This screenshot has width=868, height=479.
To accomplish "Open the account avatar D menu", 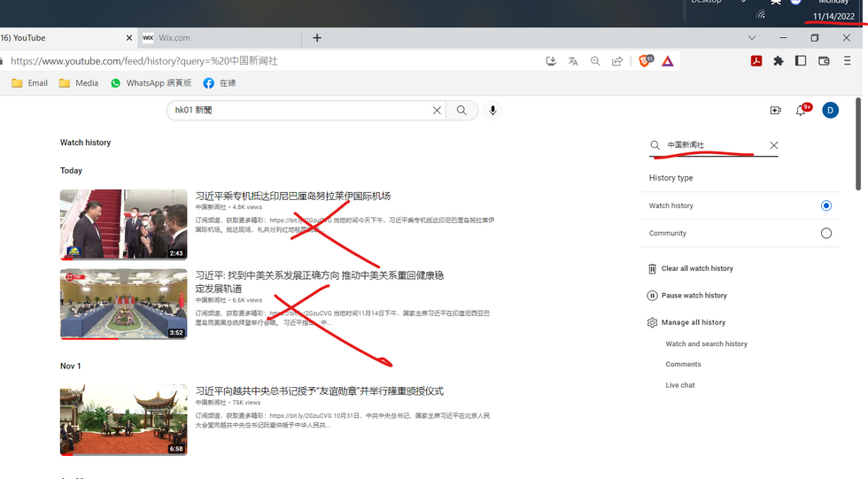I will (830, 110).
